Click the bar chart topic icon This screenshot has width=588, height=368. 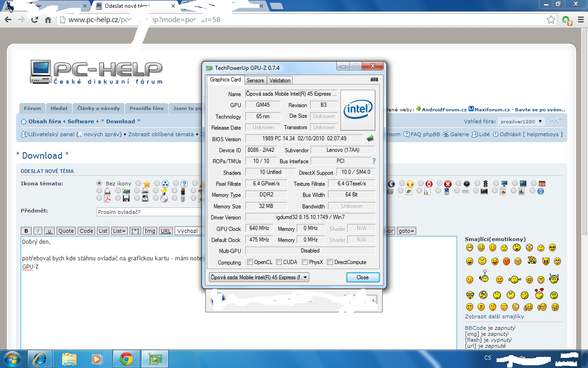click(x=521, y=191)
